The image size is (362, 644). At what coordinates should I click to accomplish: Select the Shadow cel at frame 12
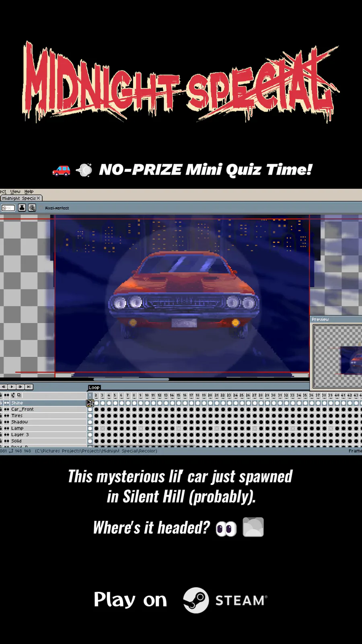pyautogui.click(x=160, y=422)
